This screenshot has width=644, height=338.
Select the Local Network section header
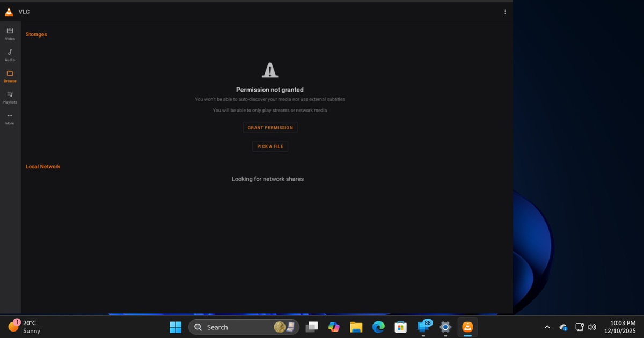pyautogui.click(x=43, y=167)
